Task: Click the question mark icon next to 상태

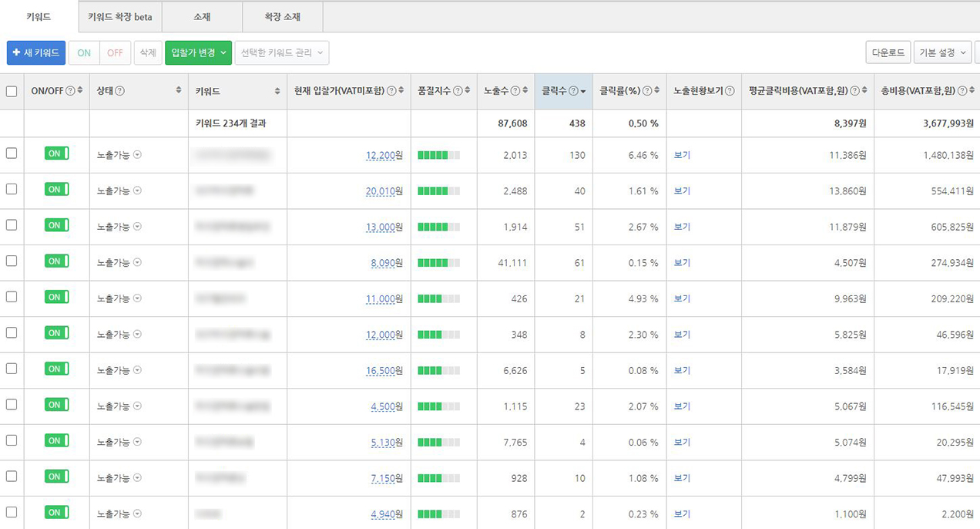Action: pos(119,91)
